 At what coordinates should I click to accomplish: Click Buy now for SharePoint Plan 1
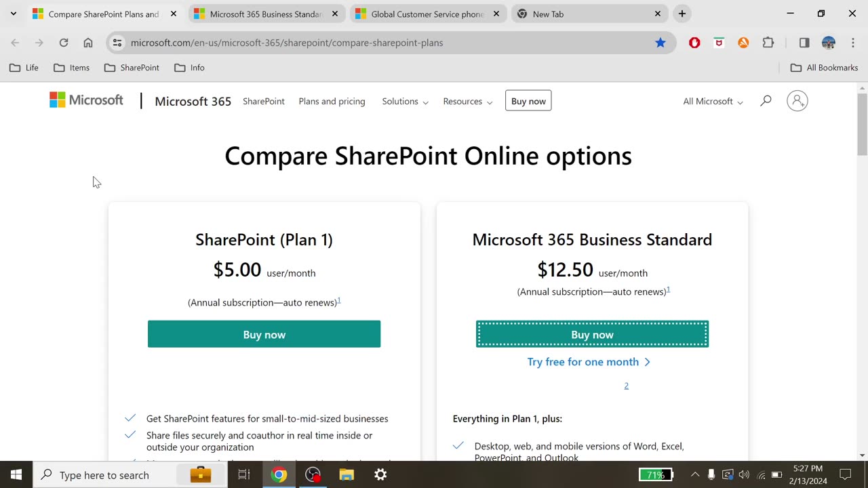pos(264,334)
